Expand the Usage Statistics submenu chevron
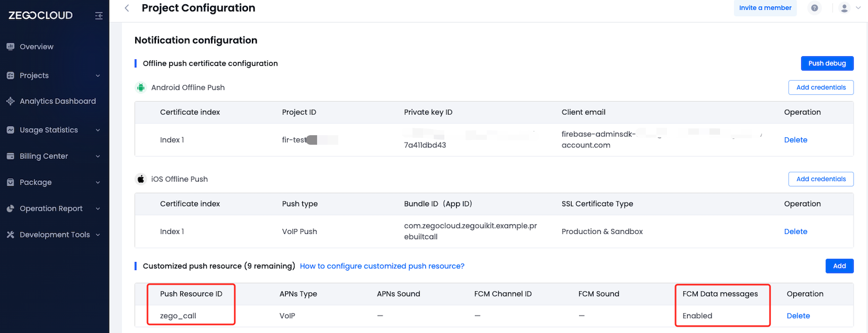The height and width of the screenshot is (333, 868). click(98, 130)
